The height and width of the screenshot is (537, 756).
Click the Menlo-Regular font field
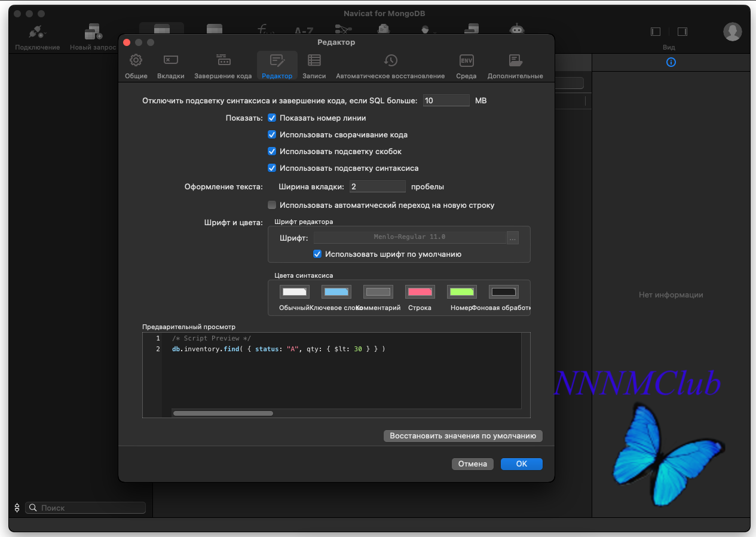coord(409,237)
